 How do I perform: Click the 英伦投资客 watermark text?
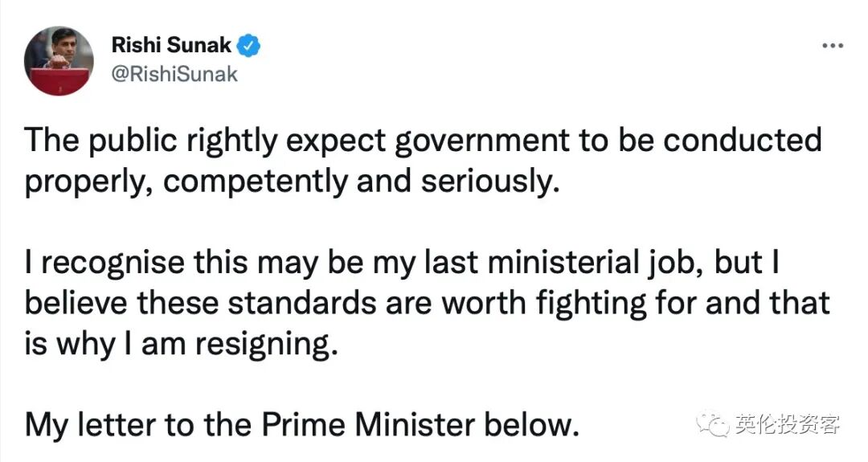point(788,422)
